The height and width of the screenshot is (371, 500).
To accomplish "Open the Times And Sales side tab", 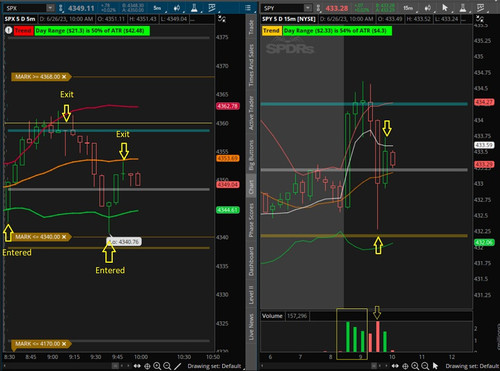I will tap(251, 65).
